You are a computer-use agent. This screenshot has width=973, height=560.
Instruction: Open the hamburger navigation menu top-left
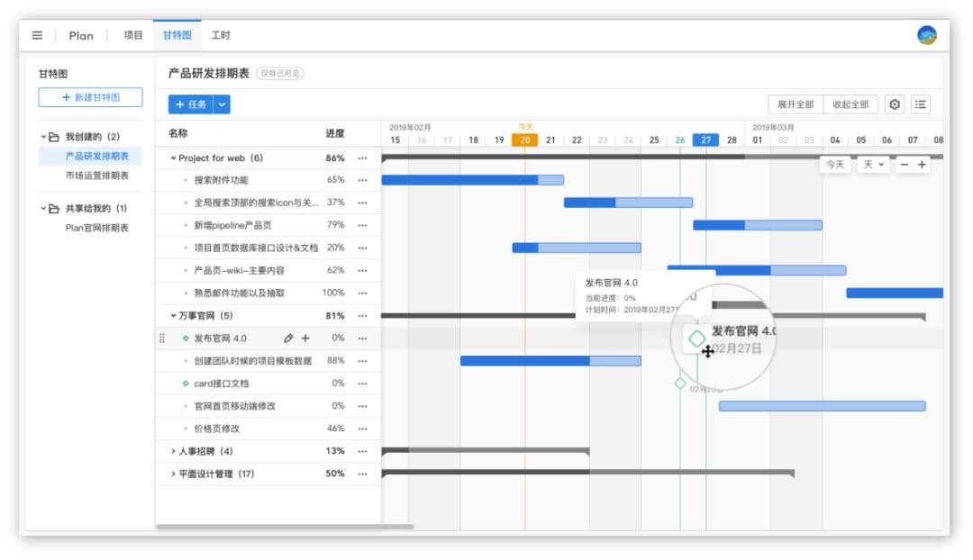pos(37,35)
